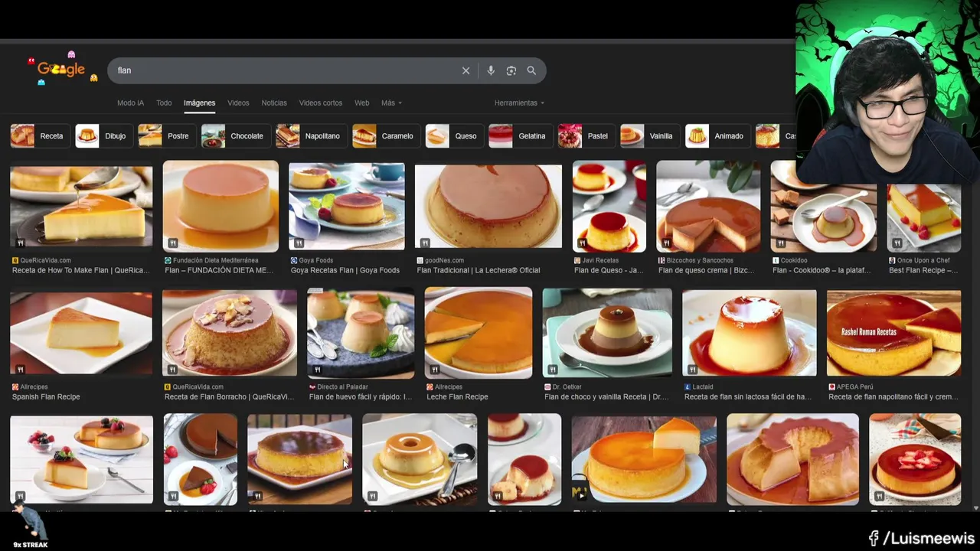980x551 pixels.
Task: Click the recipe badge icon on La Lechera image
Action: click(x=425, y=243)
